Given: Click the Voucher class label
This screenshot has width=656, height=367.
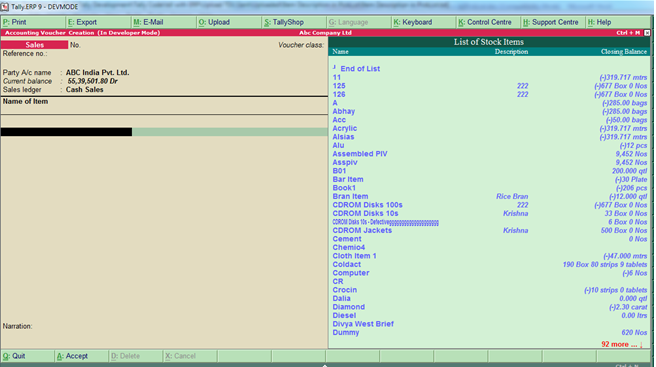Looking at the screenshot, I should (x=301, y=45).
